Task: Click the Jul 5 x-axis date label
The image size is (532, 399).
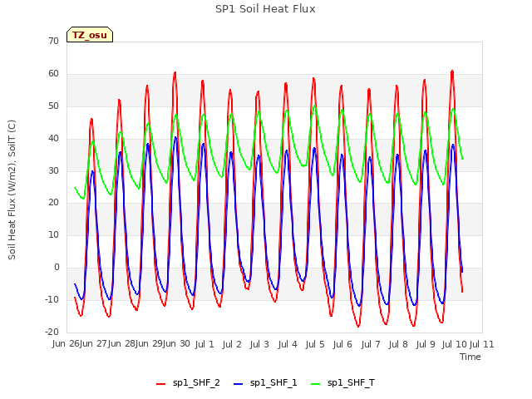Action: pos(315,344)
